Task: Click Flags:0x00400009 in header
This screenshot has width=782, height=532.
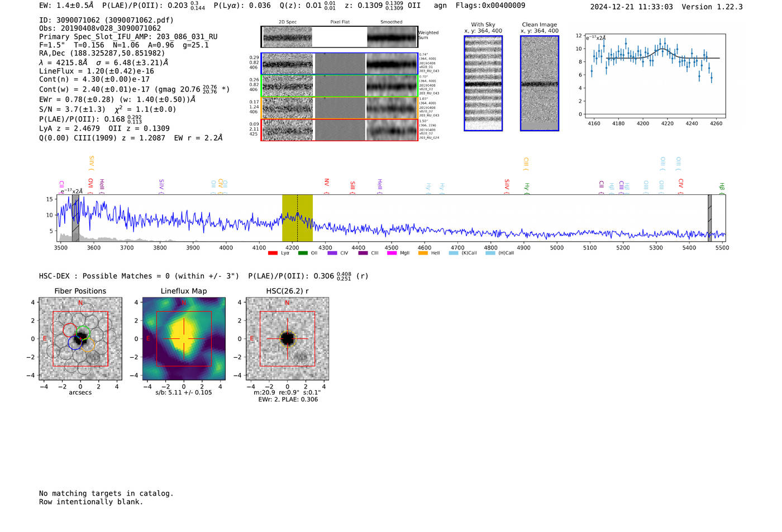Action: pyautogui.click(x=490, y=6)
